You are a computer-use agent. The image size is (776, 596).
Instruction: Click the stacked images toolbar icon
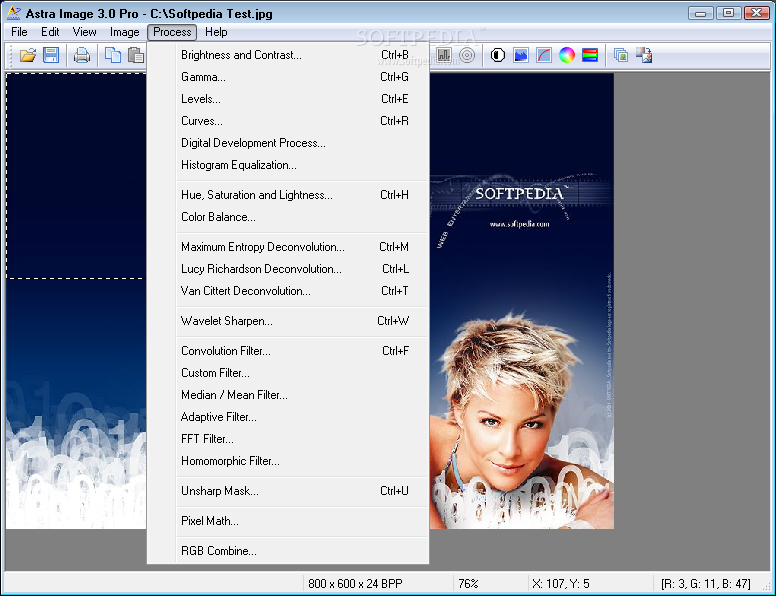pyautogui.click(x=621, y=55)
